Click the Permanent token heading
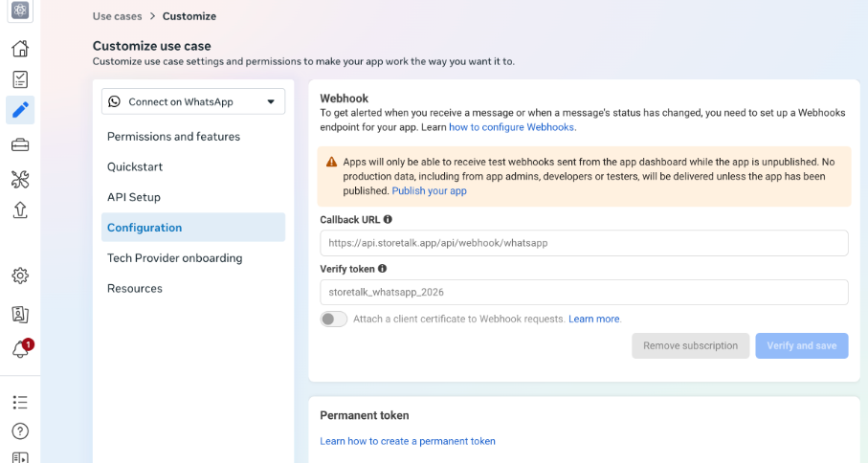Screen dimensions: 868x463 (x=365, y=415)
